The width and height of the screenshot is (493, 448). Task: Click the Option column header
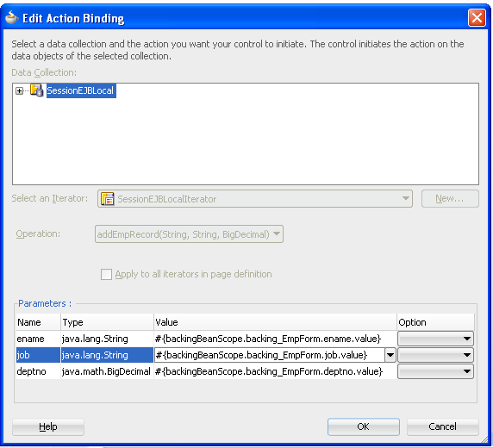pyautogui.click(x=435, y=322)
